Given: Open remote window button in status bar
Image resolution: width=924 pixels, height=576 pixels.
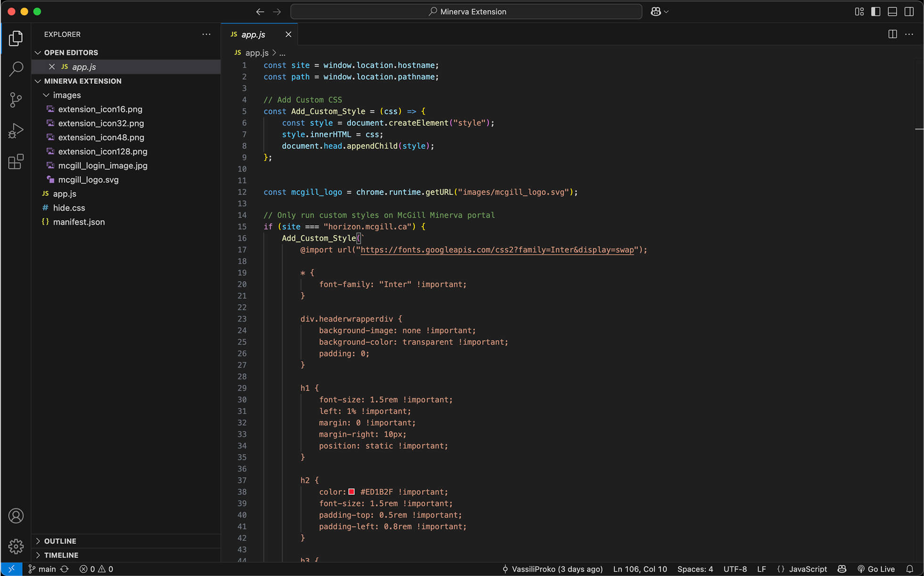Looking at the screenshot, I should (x=11, y=569).
